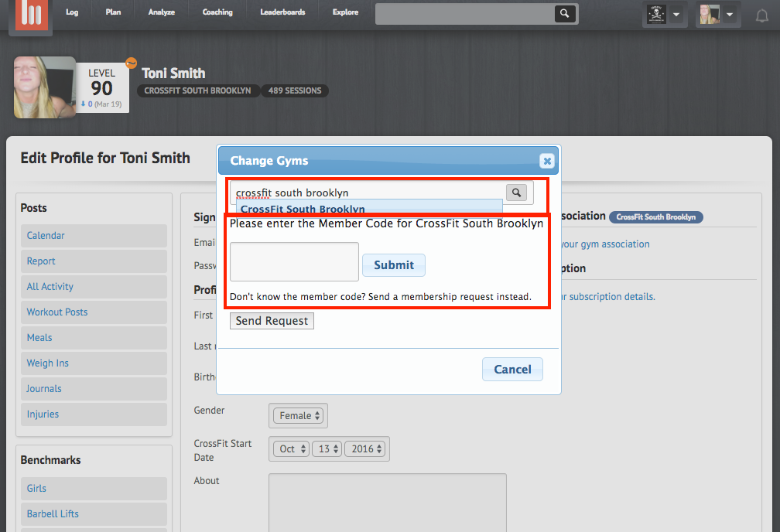Click the CrossFit South Brooklyn association badge
780x532 pixels.
point(655,217)
